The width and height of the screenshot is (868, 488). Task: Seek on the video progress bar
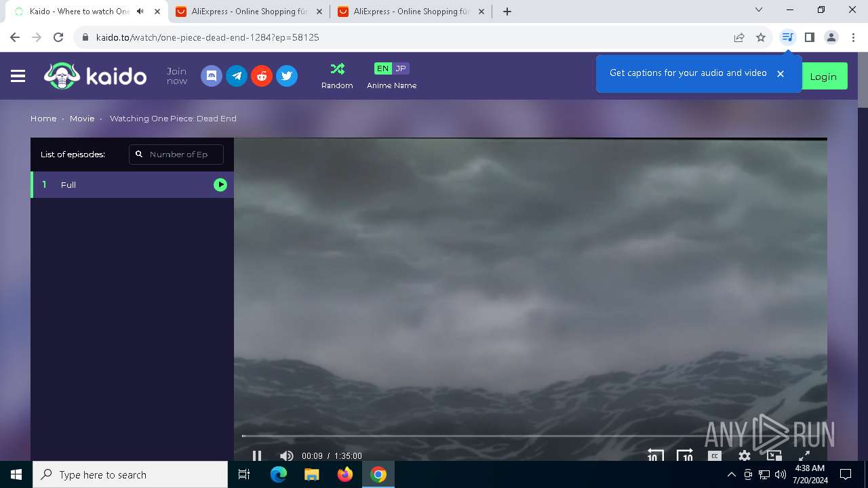click(530, 436)
